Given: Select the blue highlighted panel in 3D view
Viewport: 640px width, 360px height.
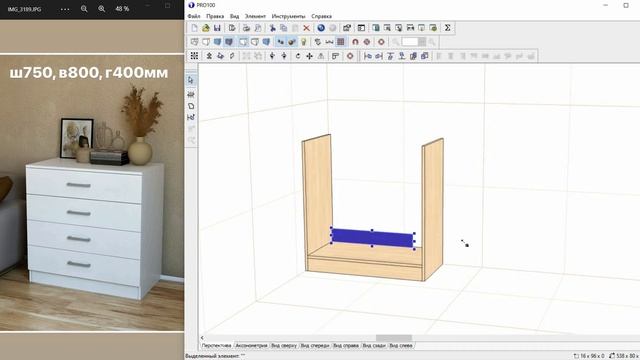Looking at the screenshot, I should (372, 238).
